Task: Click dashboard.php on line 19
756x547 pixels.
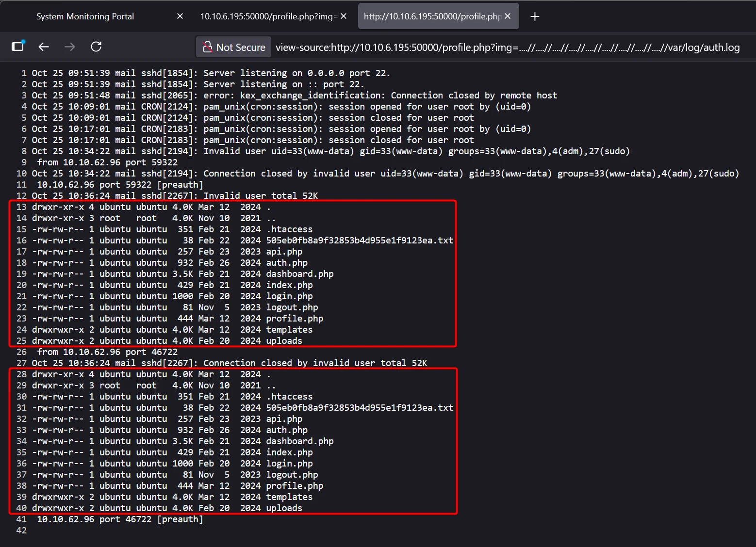Action: click(299, 274)
